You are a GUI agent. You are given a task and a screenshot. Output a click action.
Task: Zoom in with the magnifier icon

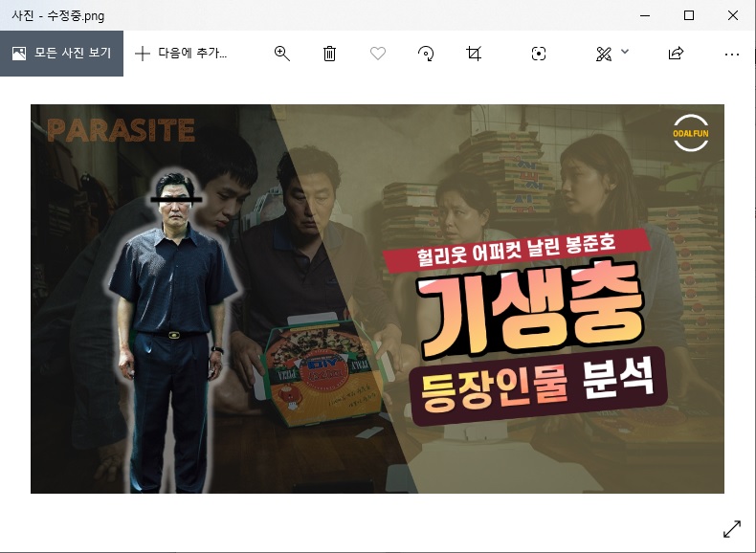coord(282,54)
